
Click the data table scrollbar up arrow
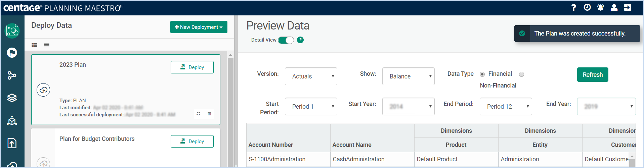click(x=632, y=156)
